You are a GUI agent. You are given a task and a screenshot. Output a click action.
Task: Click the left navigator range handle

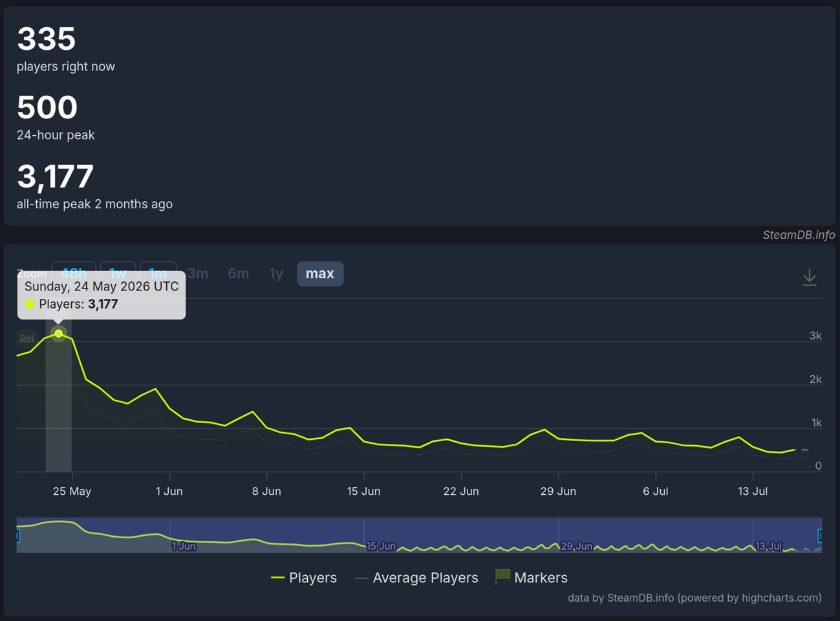coord(17,536)
